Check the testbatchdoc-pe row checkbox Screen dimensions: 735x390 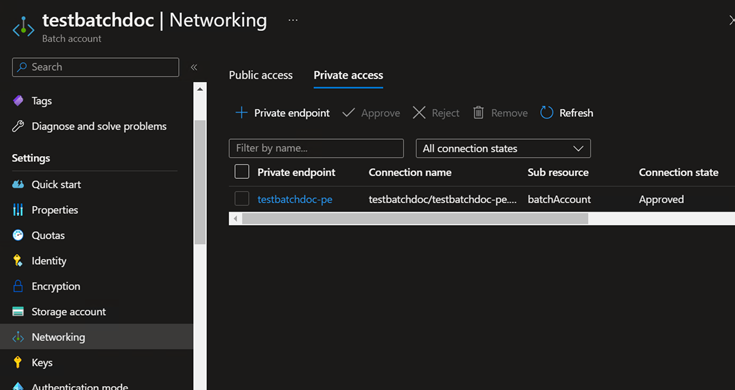tap(242, 199)
